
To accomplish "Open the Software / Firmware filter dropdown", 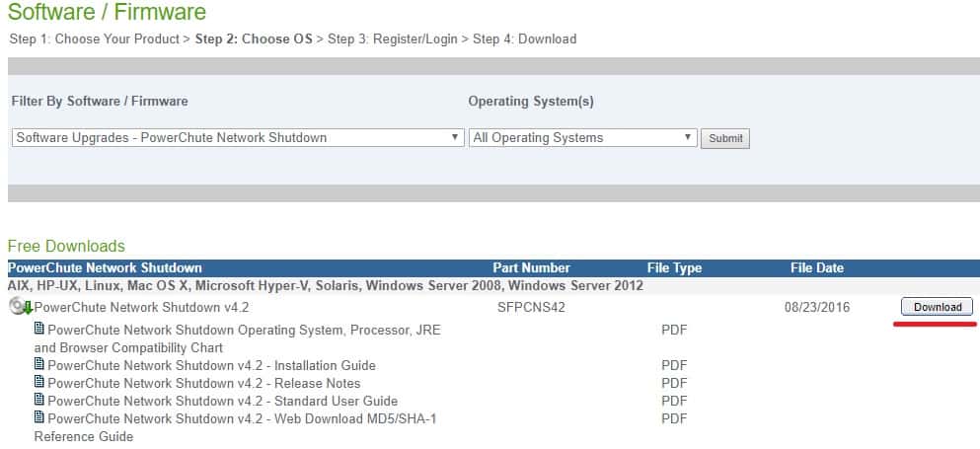I will pos(237,138).
